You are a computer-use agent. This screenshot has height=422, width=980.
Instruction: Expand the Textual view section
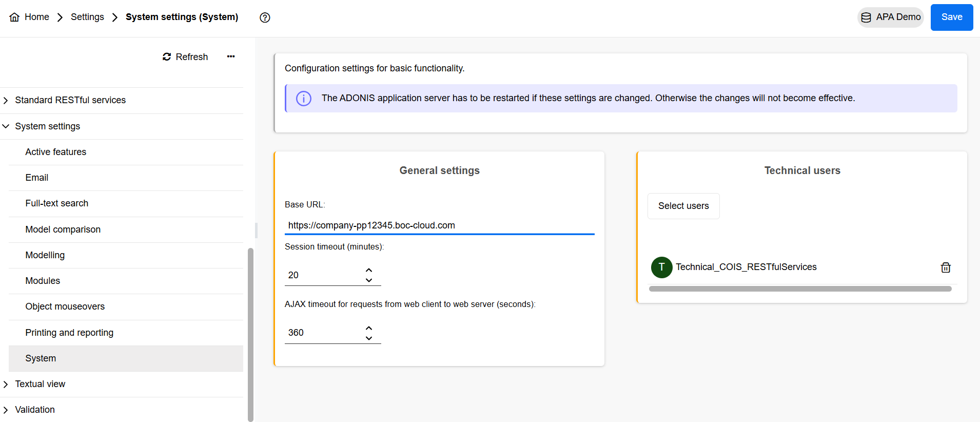tap(6, 385)
